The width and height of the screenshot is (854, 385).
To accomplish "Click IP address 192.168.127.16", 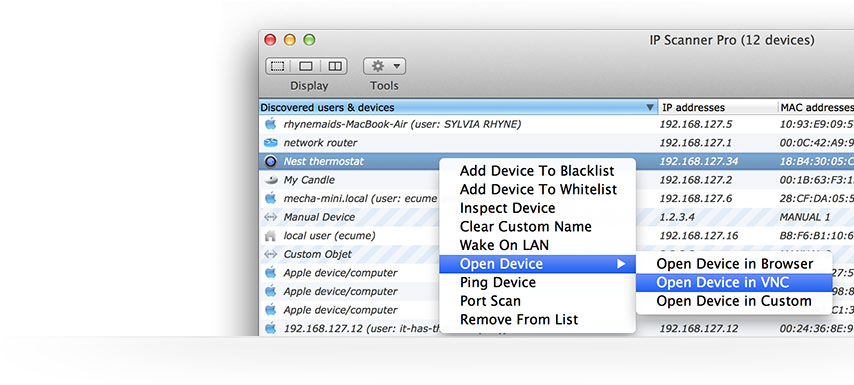I will coord(699,236).
